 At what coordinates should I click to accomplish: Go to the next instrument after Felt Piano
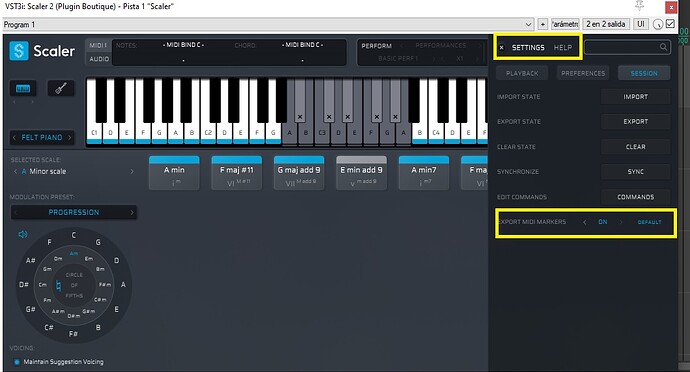pyautogui.click(x=69, y=138)
